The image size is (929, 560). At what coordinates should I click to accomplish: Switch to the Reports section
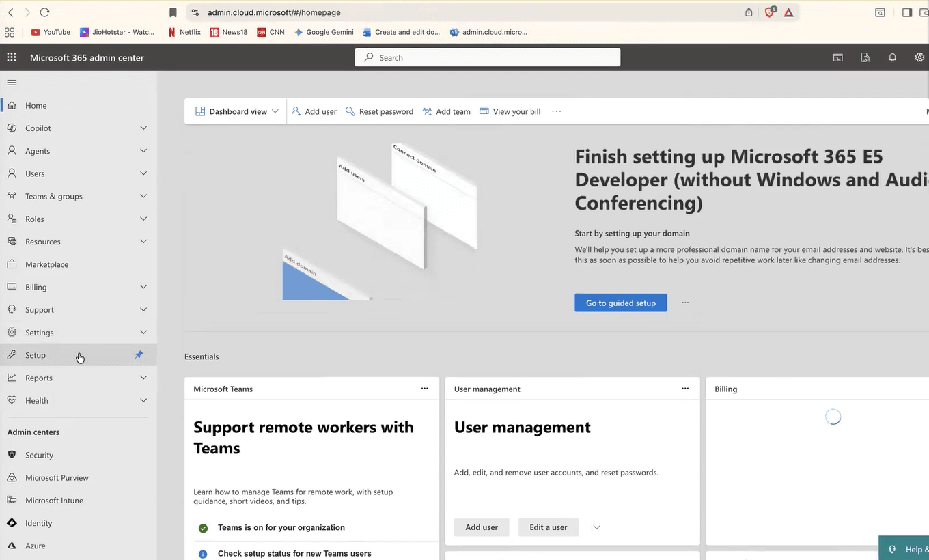point(39,377)
